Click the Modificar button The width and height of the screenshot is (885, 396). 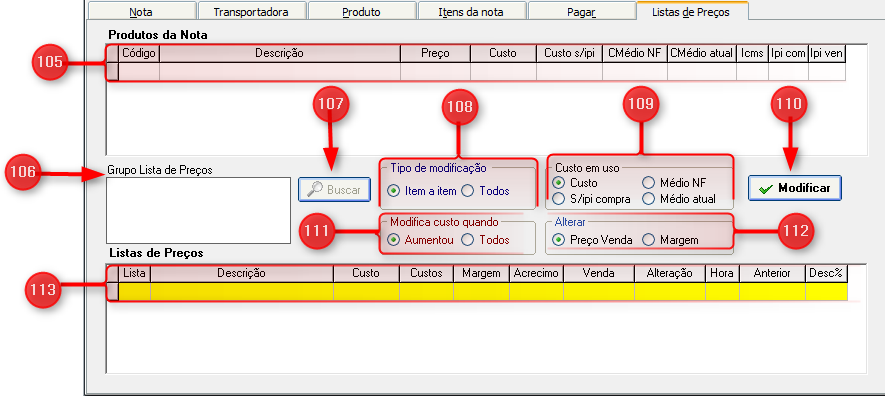click(x=795, y=188)
